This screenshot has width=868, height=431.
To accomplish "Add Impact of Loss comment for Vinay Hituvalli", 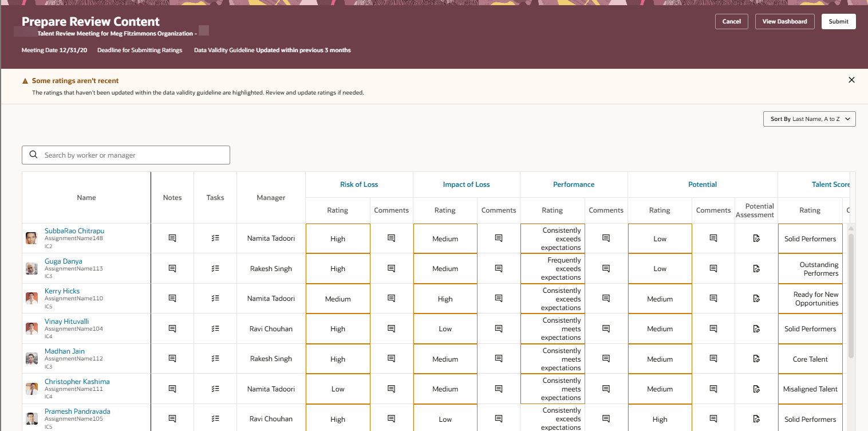I will pos(498,328).
